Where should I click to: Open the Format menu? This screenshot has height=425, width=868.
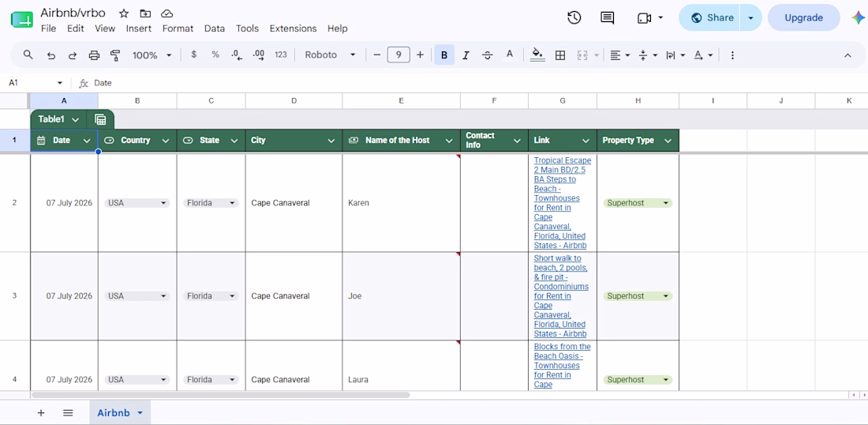pyautogui.click(x=178, y=28)
